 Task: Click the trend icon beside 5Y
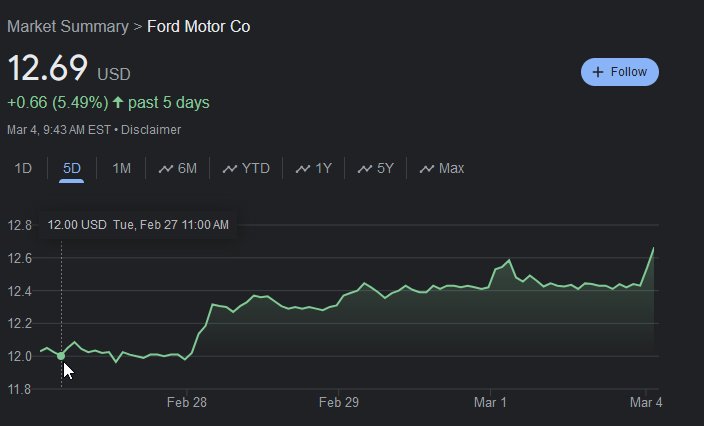coord(365,169)
